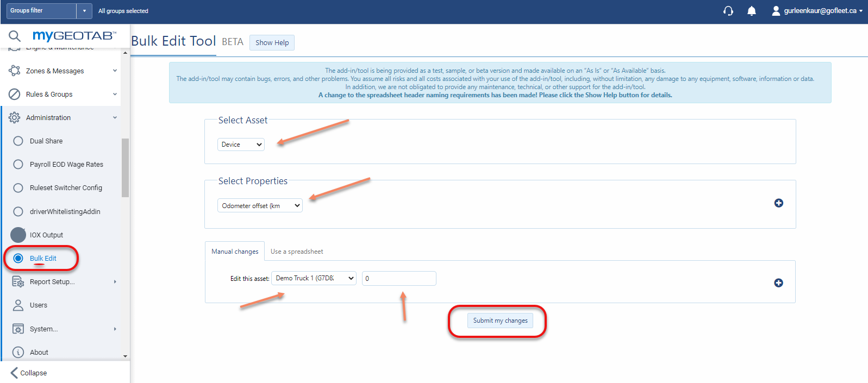Click Submit my changes button
Screen dimensions: 868x383
(x=500, y=321)
